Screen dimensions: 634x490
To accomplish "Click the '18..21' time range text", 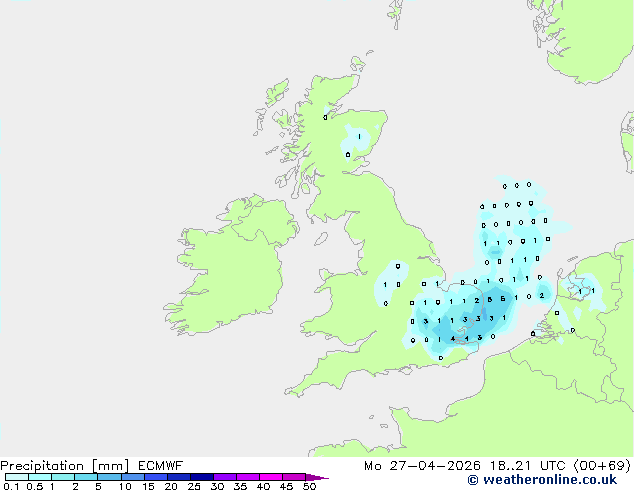I will click(x=512, y=466).
